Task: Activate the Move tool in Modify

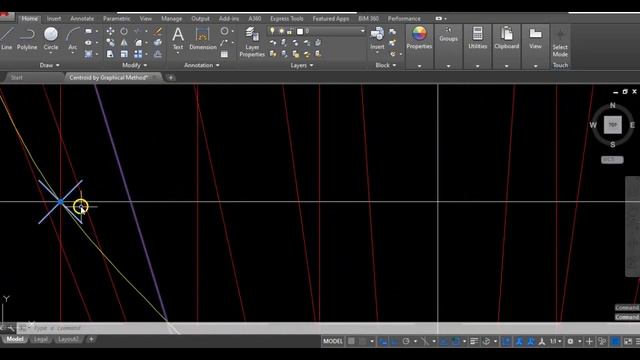Action: (x=110, y=31)
